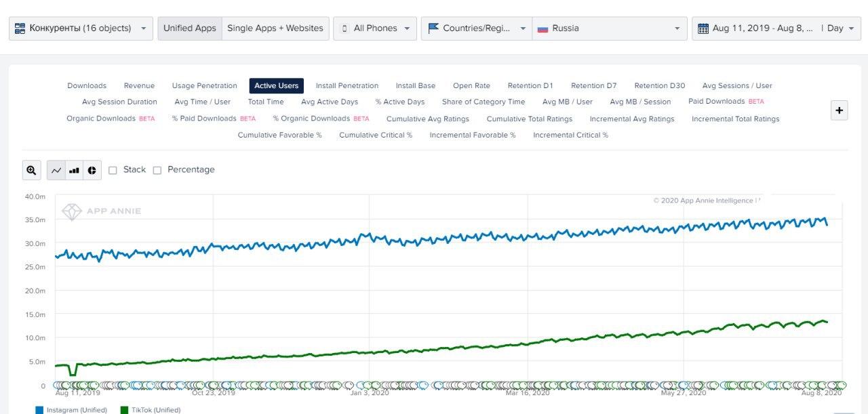Open the Cumulative Avg Ratings metric
Image resolution: width=868 pixels, height=414 pixels.
428,119
